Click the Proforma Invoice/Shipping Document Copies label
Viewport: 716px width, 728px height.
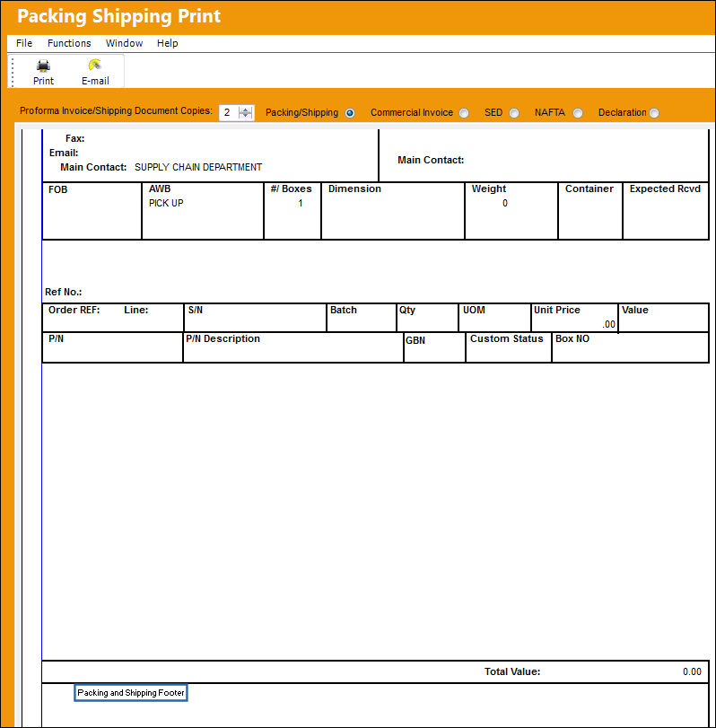coord(116,111)
